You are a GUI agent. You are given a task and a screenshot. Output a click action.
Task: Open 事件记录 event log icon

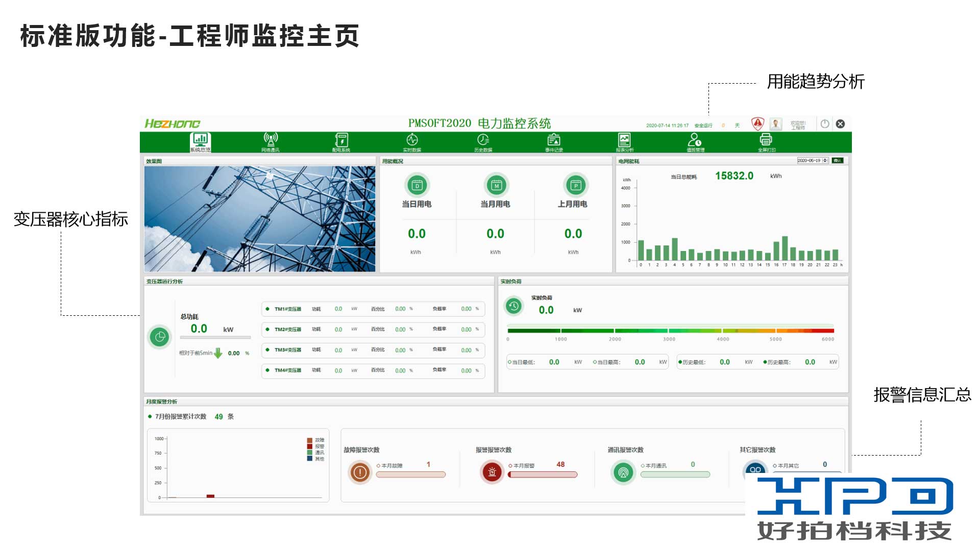(554, 141)
